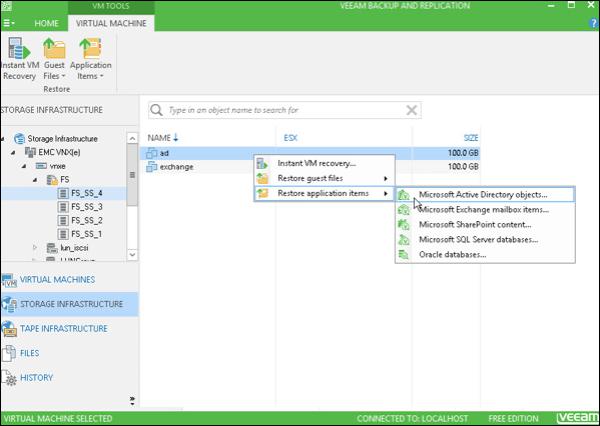Click the FS_SS_3 snapshot icon
Screen dimensions: 600x426
[63, 207]
